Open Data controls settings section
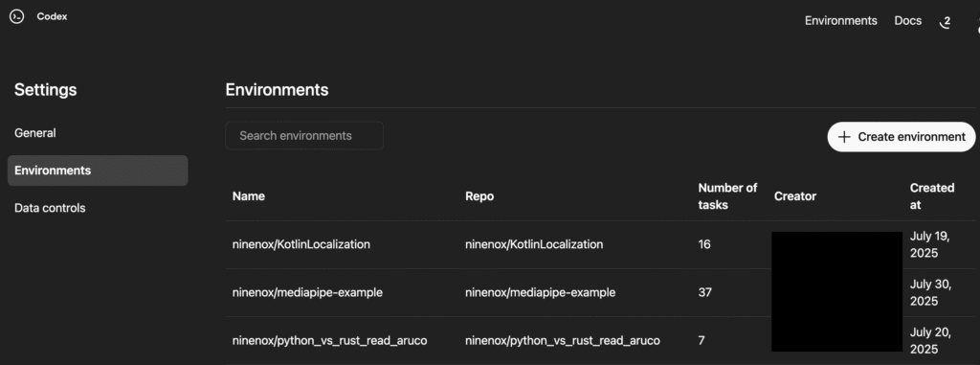 [50, 208]
